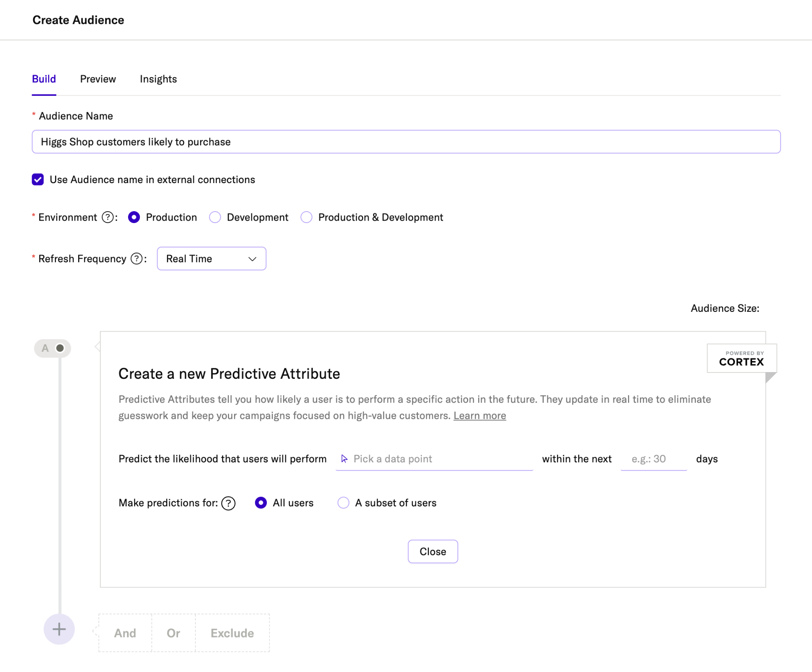Click the criteria A node marker
Image resolution: width=812 pixels, height=672 pixels.
[52, 348]
